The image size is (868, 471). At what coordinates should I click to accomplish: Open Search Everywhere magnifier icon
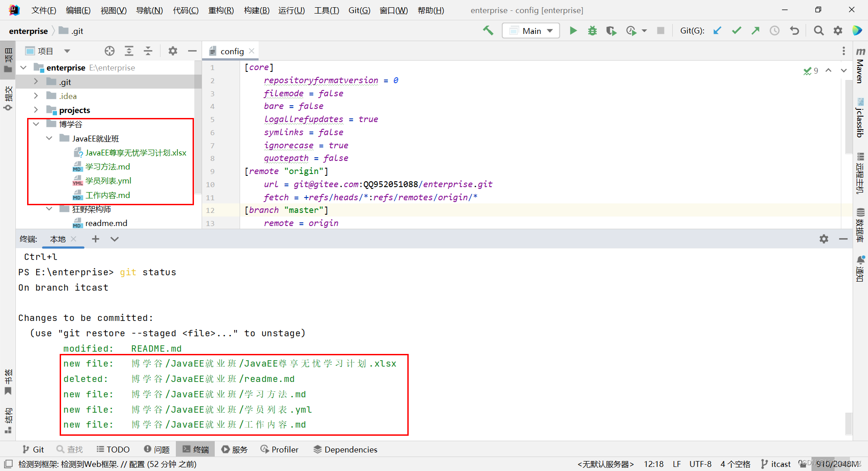[x=818, y=31]
